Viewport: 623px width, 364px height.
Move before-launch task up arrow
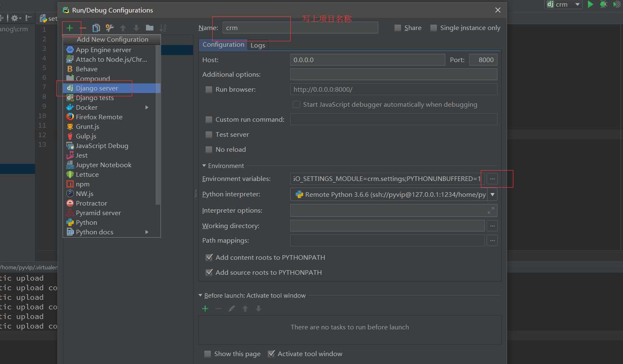coord(245,309)
